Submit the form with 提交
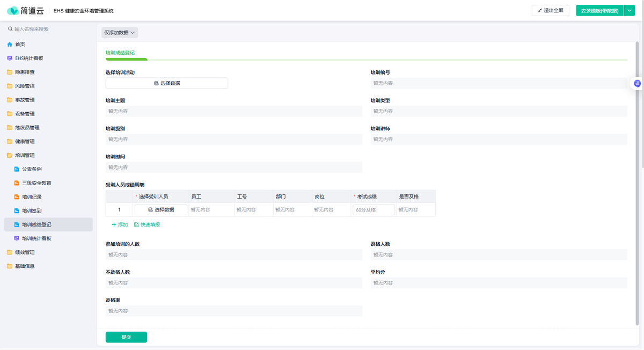 point(126,337)
